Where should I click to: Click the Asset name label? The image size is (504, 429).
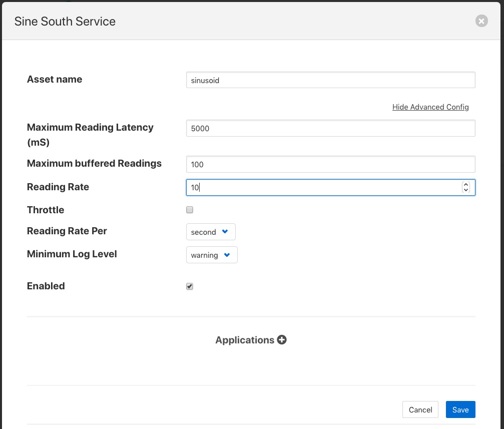[55, 80]
